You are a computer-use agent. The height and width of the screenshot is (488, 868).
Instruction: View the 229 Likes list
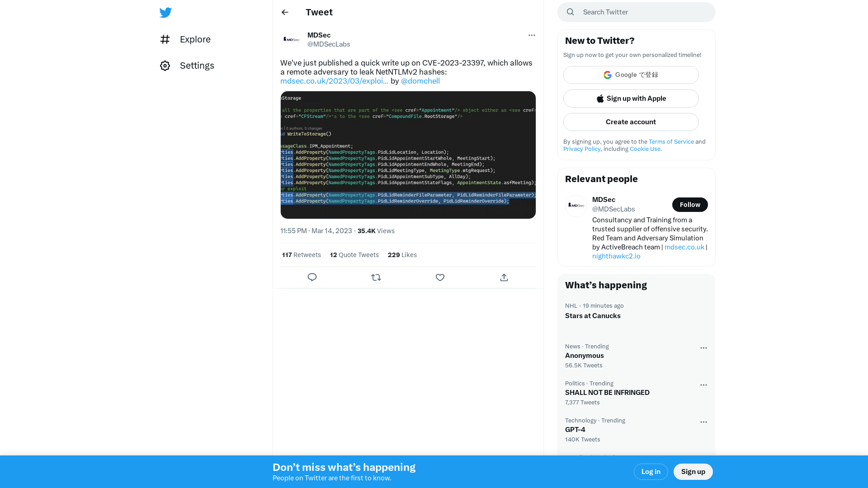pyautogui.click(x=402, y=255)
